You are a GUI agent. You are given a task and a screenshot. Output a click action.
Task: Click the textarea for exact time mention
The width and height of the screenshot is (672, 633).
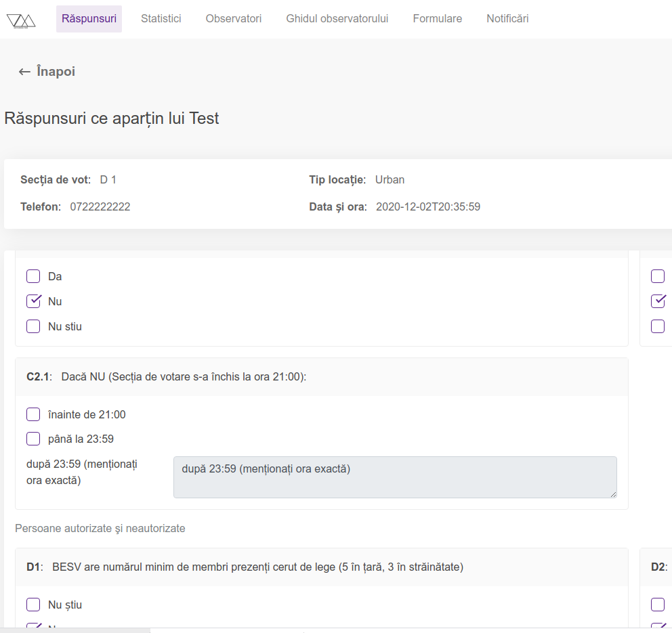395,477
